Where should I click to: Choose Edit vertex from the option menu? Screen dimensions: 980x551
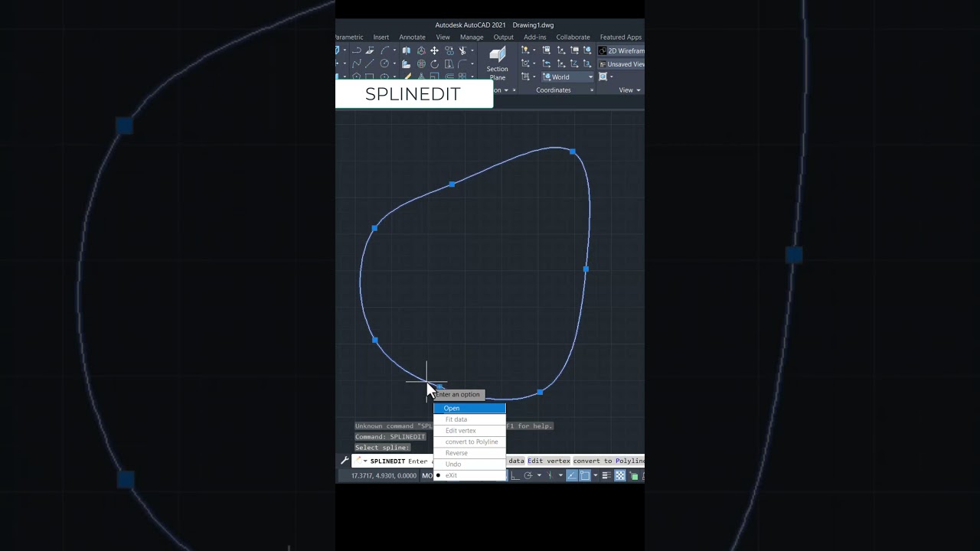[x=469, y=431]
